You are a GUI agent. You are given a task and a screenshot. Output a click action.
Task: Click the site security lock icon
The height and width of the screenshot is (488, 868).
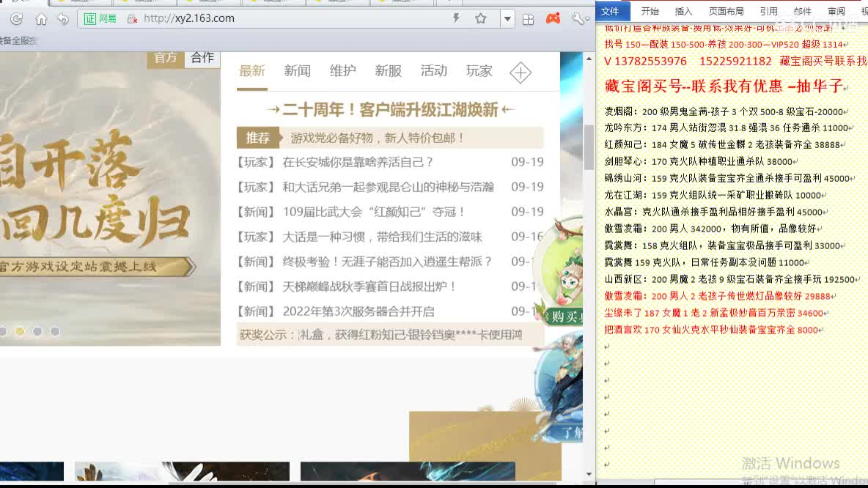click(132, 19)
